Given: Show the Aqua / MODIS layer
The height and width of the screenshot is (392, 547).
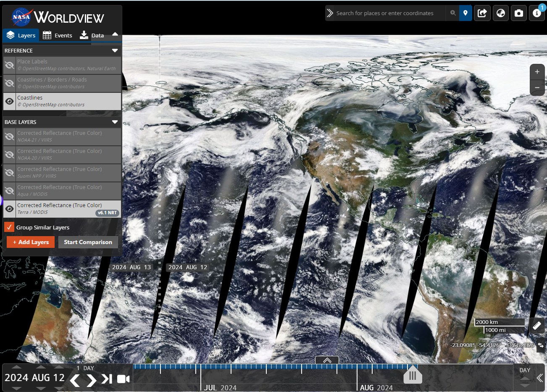Looking at the screenshot, I should point(9,191).
